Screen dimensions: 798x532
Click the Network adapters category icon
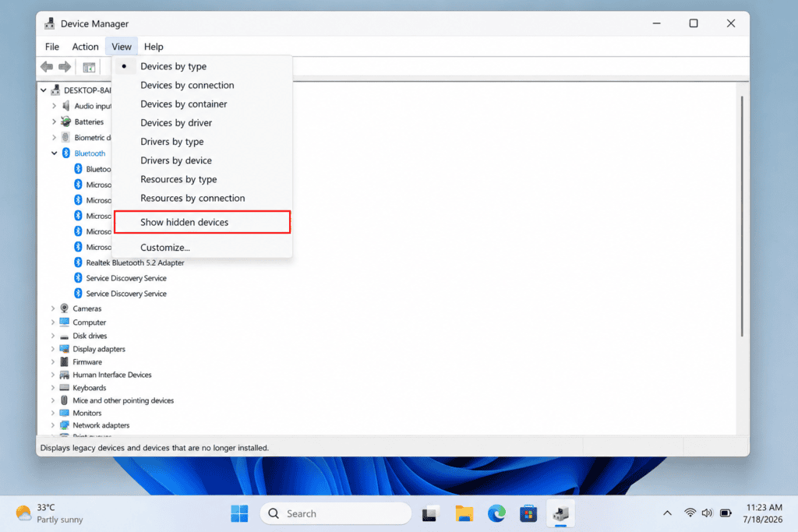click(64, 425)
